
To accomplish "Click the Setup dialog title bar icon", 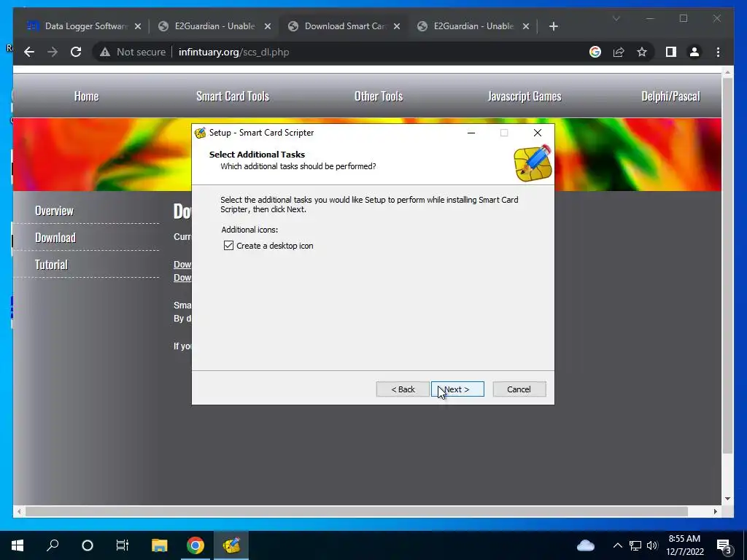I will [201, 133].
